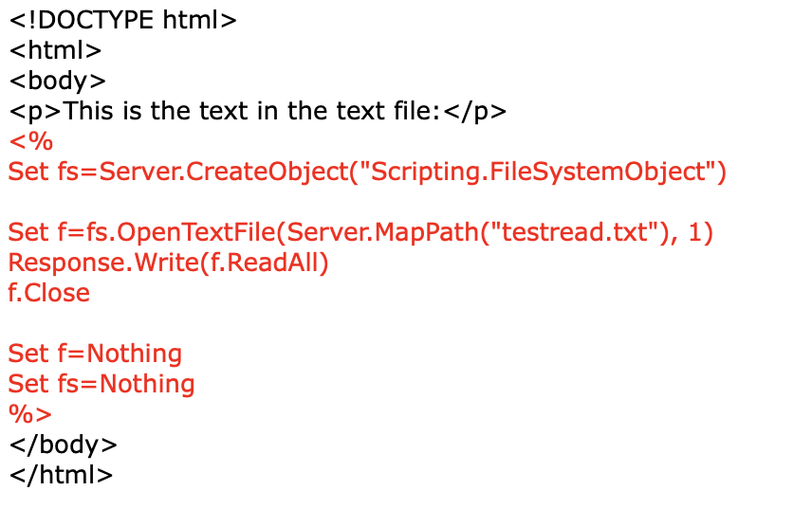Click the red opening <% delimiter
This screenshot has width=812, height=527.
point(30,141)
